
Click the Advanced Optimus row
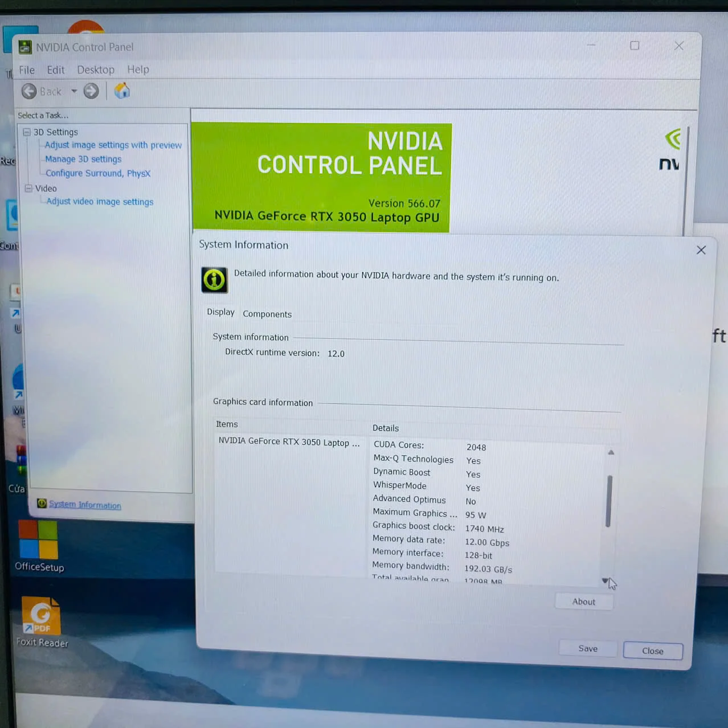(x=424, y=500)
